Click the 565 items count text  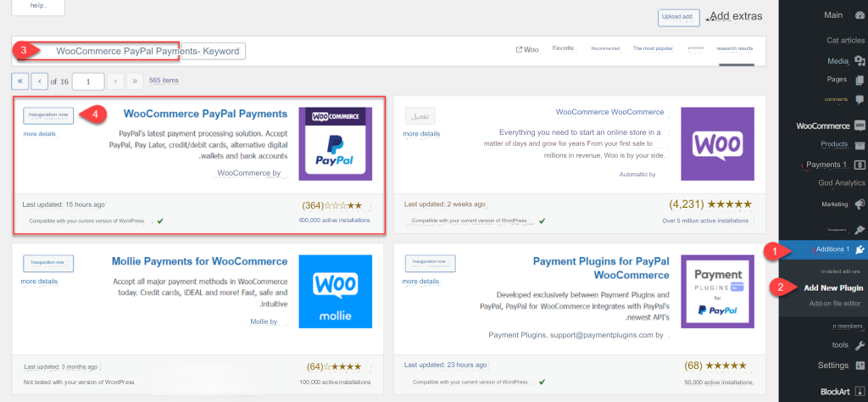(164, 81)
